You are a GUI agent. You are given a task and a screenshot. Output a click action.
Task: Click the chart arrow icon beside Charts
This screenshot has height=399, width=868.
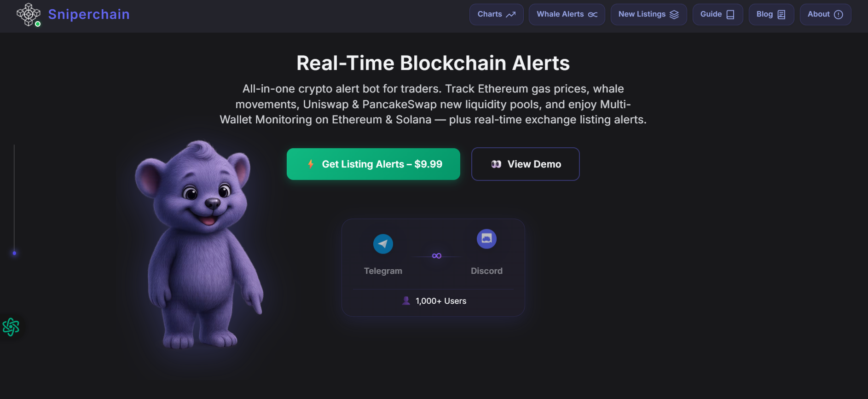pyautogui.click(x=510, y=14)
